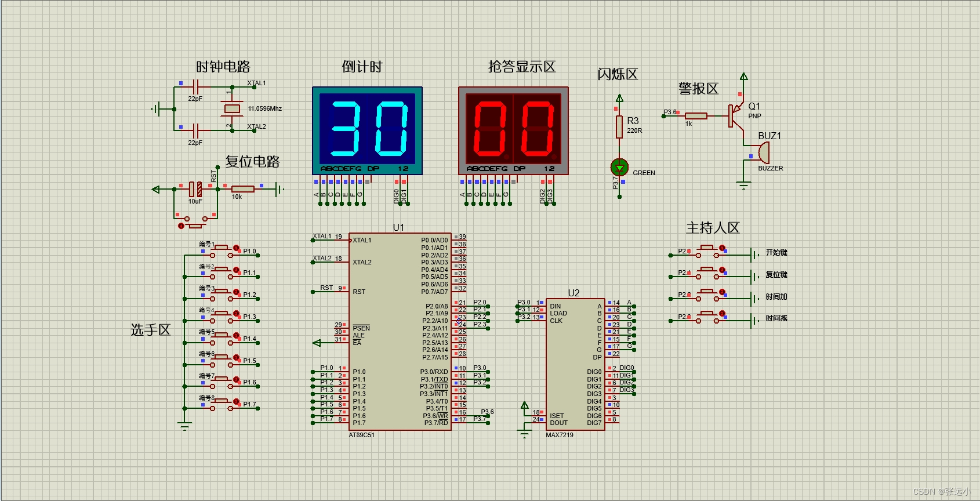Click the 时钟电路 section label
Image resolution: width=980 pixels, height=501 pixels.
223,67
